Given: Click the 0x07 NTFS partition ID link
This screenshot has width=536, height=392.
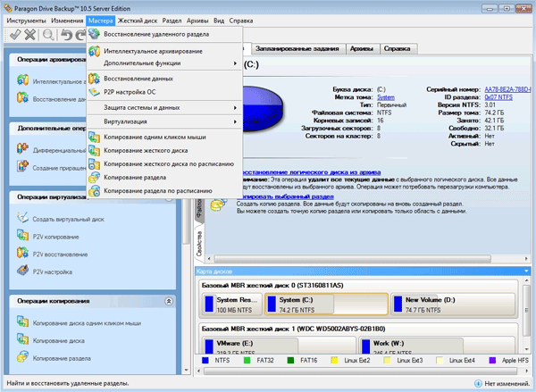Looking at the screenshot, I should coord(498,97).
